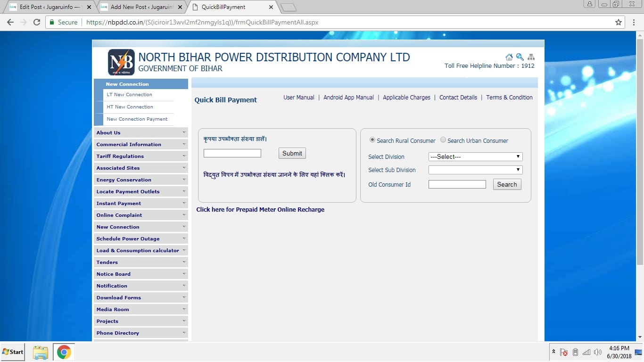Expand Tariff Regulations sidebar menu

[140, 156]
